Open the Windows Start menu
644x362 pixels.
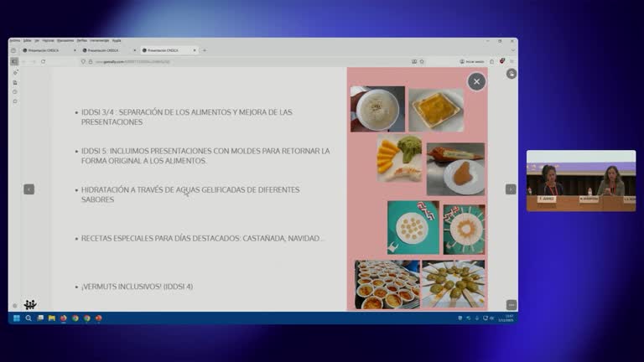pyautogui.click(x=16, y=318)
